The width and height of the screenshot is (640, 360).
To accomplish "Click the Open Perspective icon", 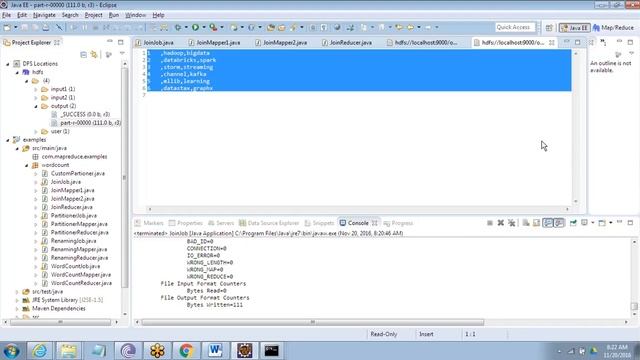I will click(x=549, y=28).
